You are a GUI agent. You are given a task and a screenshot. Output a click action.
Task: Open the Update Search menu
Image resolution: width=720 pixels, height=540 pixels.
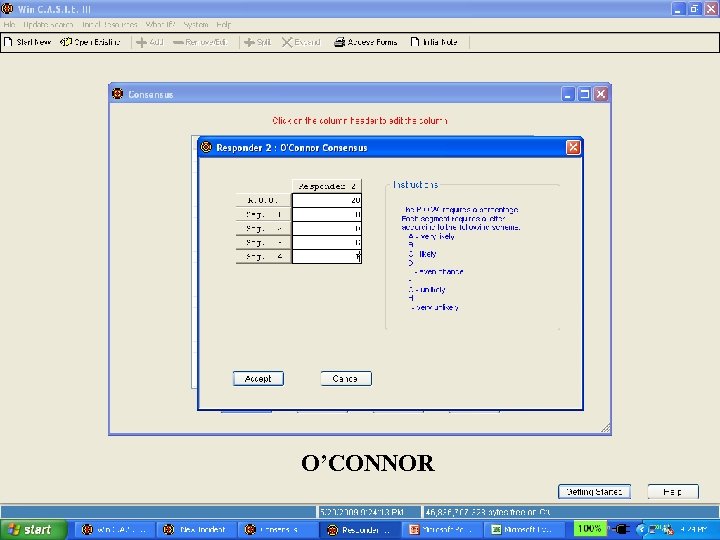click(x=48, y=24)
